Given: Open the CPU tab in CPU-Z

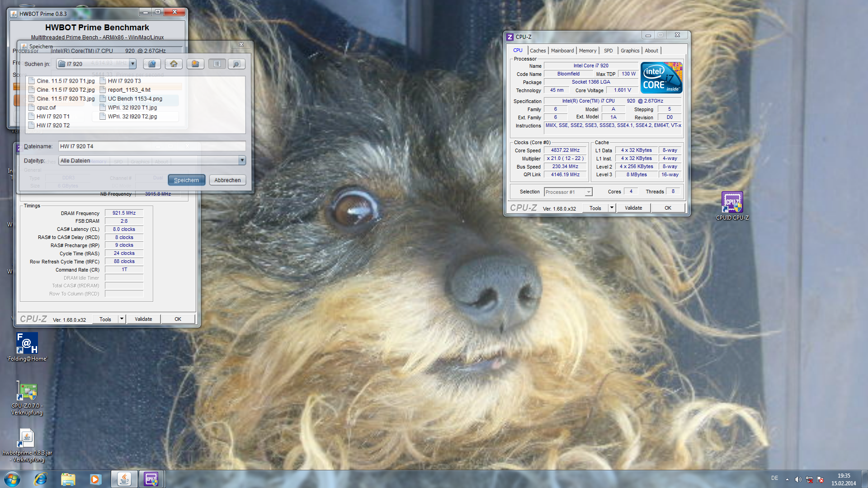Looking at the screenshot, I should 518,51.
